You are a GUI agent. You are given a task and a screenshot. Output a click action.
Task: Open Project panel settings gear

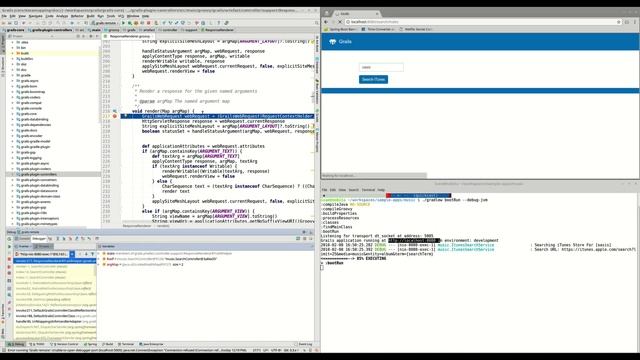pos(91,36)
